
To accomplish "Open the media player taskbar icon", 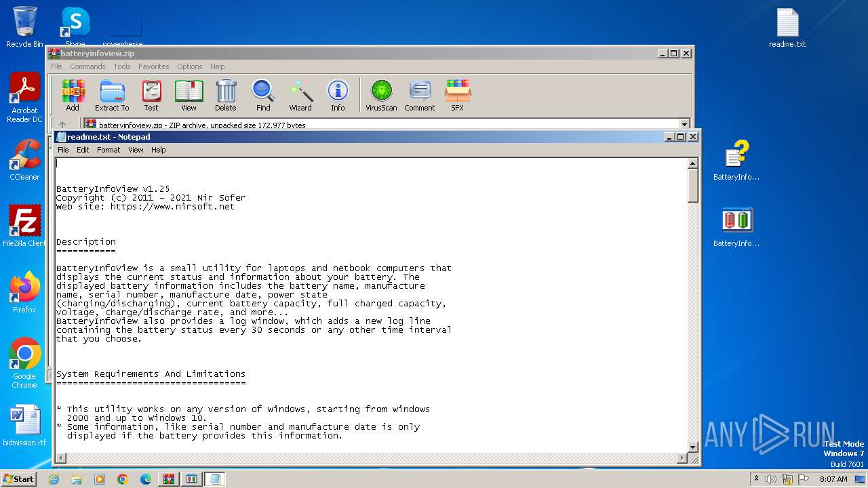I will point(100,479).
